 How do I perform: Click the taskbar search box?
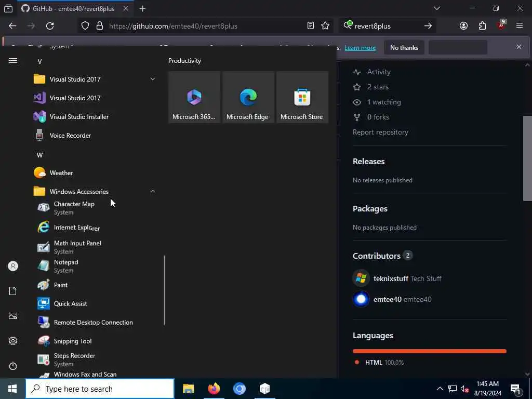point(100,389)
